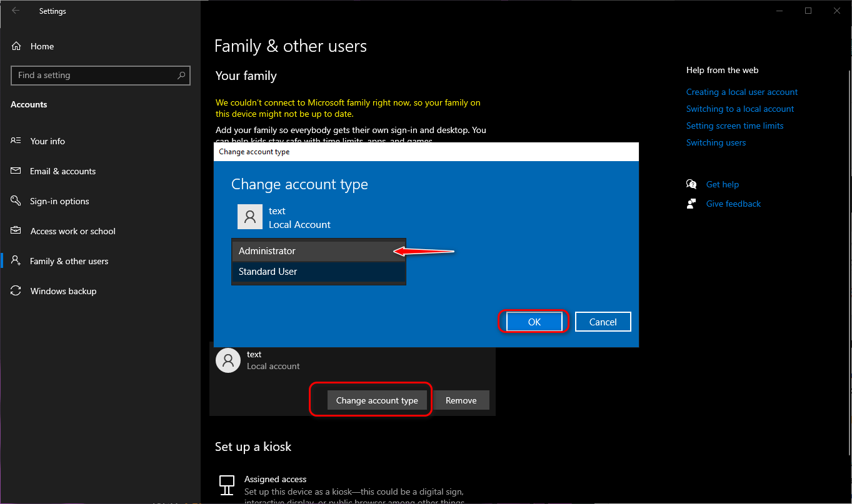Click the back arrow in Settings

click(x=16, y=11)
